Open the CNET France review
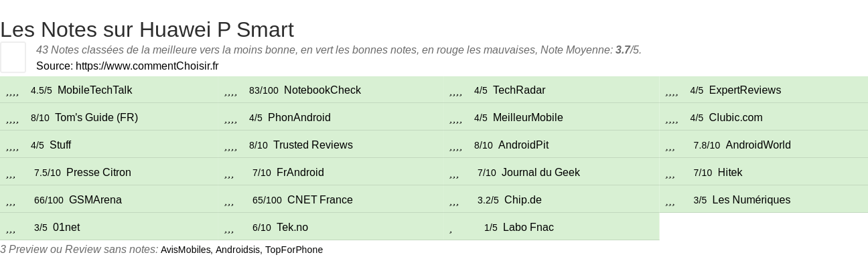This screenshot has width=868, height=257. pyautogui.click(x=320, y=200)
